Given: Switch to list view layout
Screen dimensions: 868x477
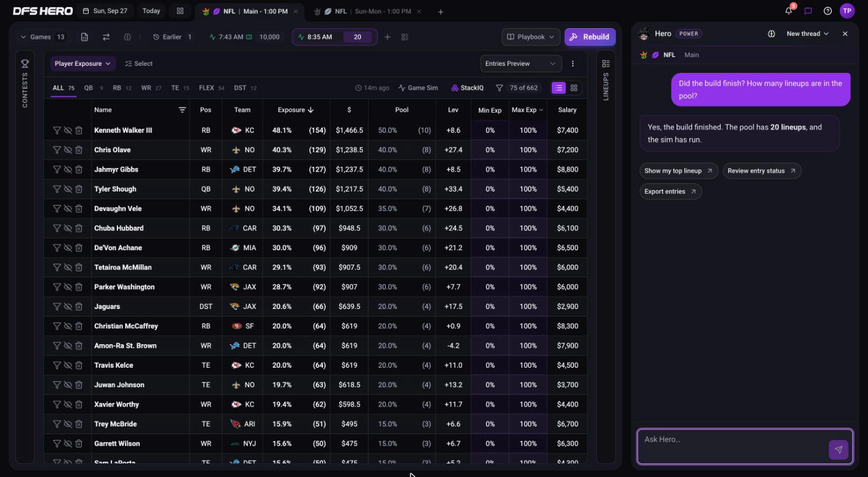Looking at the screenshot, I should 559,88.
